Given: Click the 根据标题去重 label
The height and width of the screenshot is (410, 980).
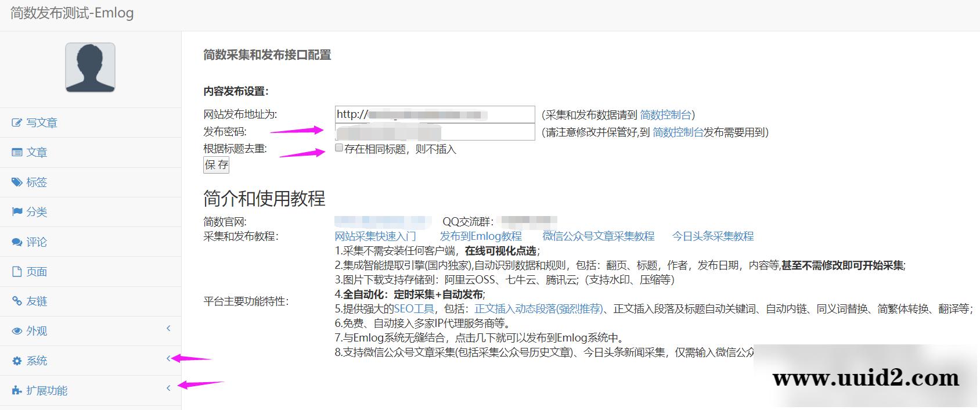Looking at the screenshot, I should (x=235, y=149).
